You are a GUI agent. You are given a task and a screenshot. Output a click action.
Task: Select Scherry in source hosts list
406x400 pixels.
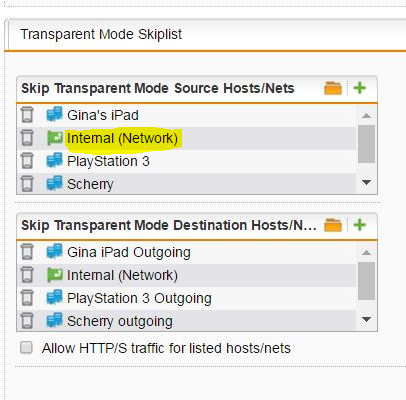[90, 184]
